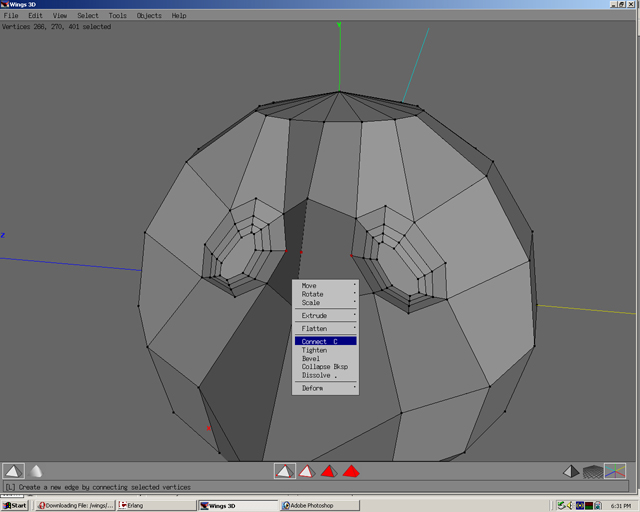
Task: Click the 'Create a new edge' status line
Action: click(x=98, y=487)
